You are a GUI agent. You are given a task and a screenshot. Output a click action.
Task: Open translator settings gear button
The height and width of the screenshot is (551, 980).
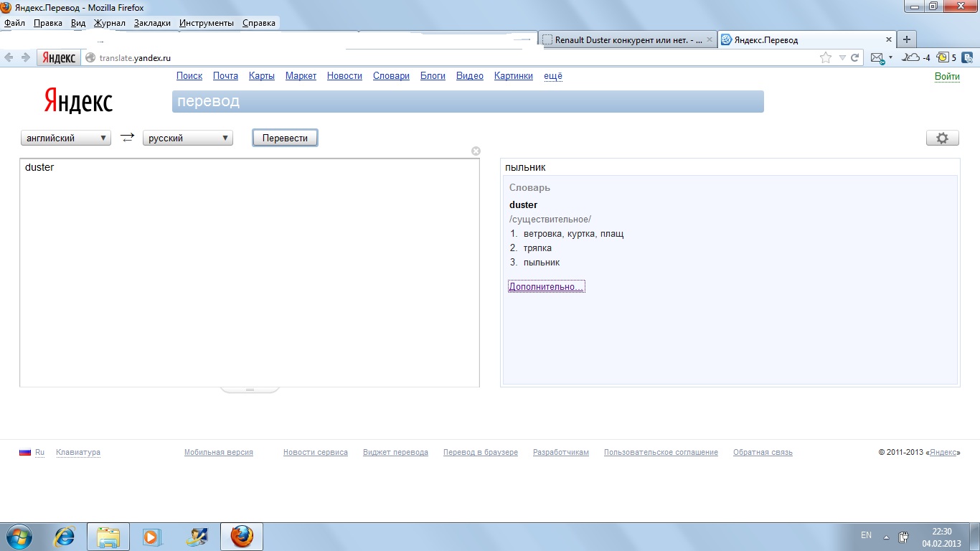942,138
